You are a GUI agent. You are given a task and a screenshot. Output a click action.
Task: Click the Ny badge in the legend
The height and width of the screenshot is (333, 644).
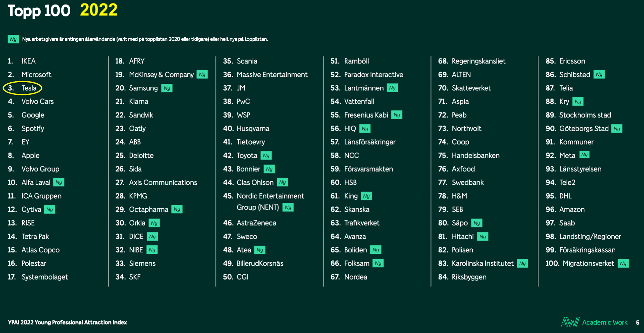[x=13, y=39]
